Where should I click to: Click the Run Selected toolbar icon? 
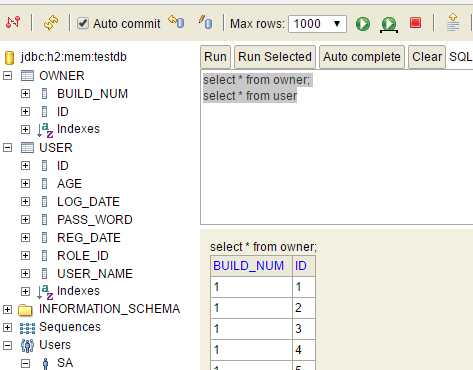click(x=389, y=25)
